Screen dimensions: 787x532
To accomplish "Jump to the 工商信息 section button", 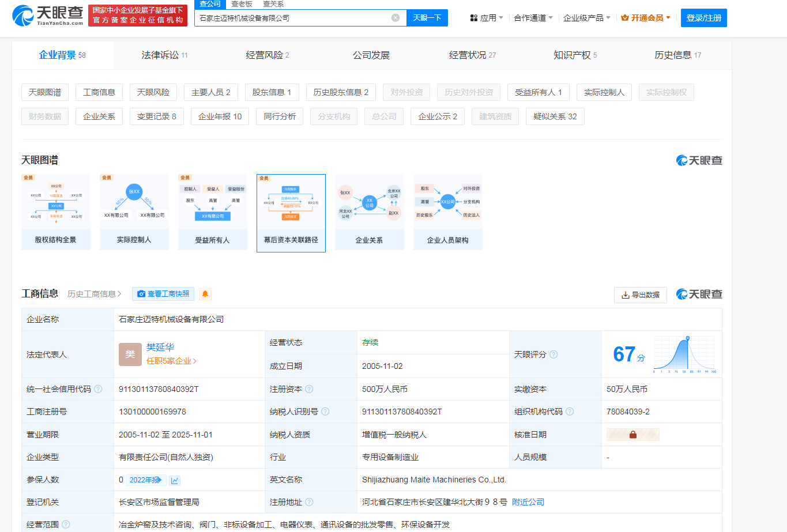I will [x=99, y=92].
